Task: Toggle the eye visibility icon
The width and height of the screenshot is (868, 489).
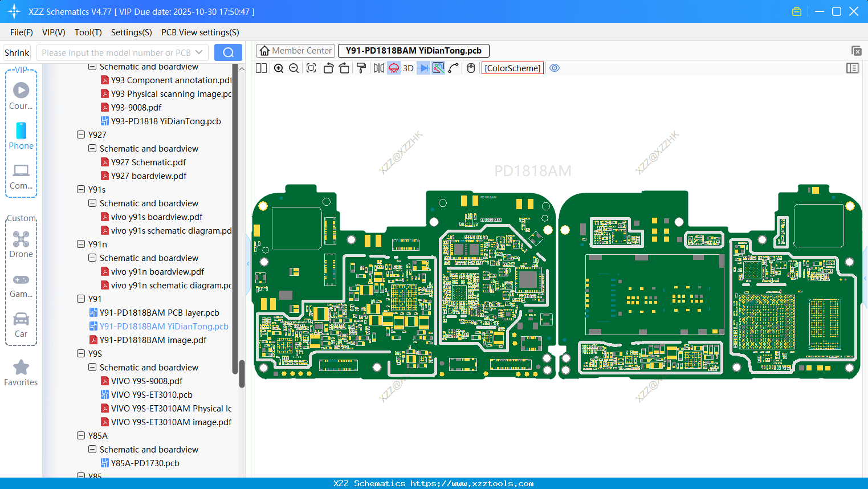Action: (x=555, y=68)
